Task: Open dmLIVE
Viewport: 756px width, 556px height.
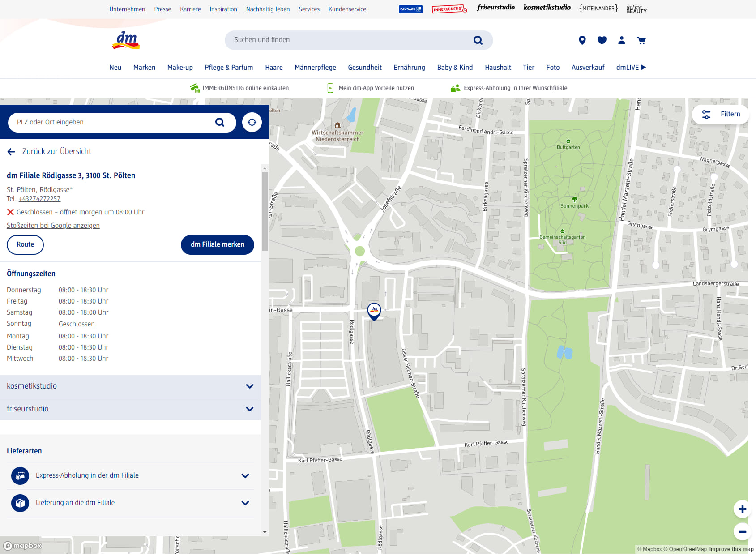Action: pyautogui.click(x=631, y=68)
